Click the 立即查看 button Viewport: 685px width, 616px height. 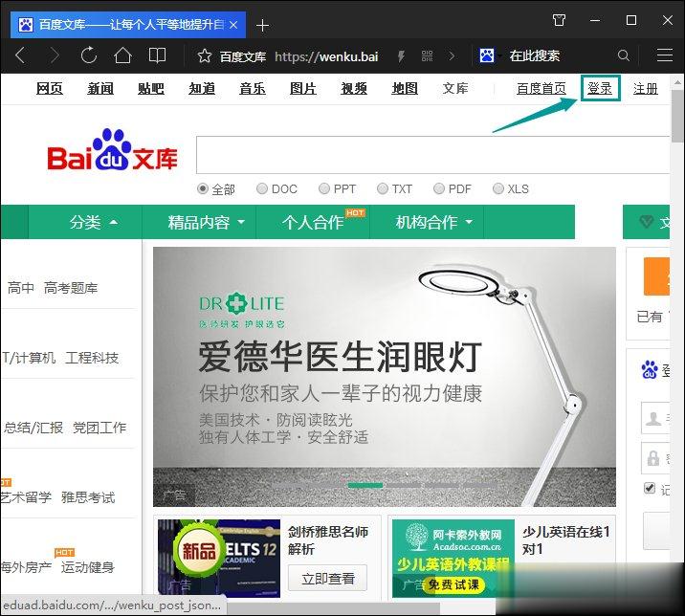point(327,578)
